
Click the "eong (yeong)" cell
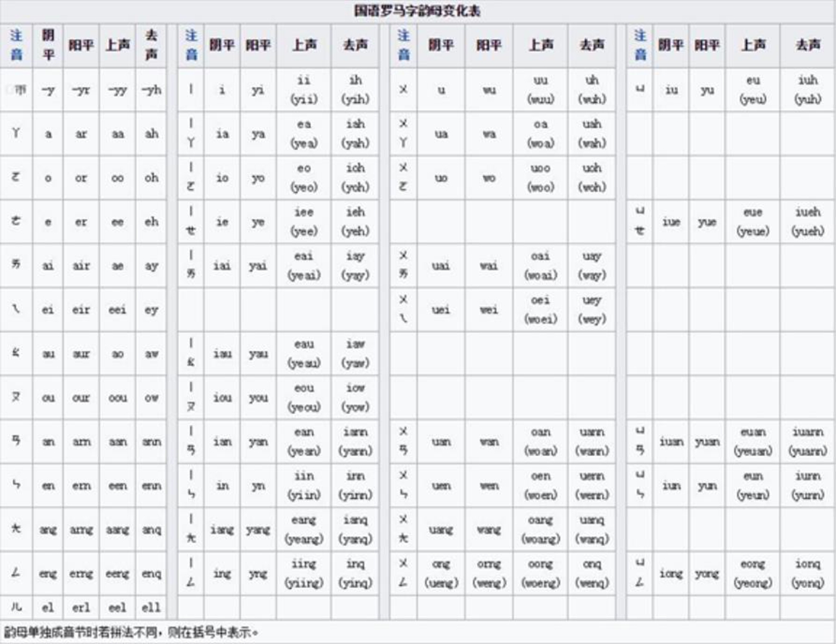point(753,574)
